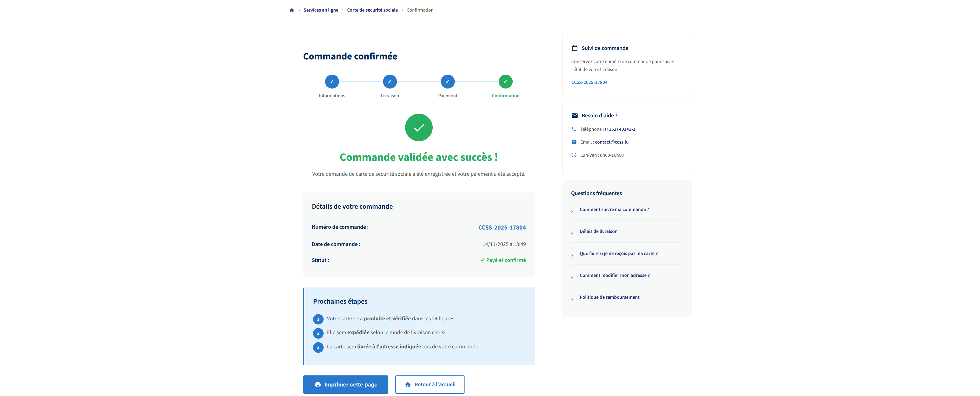The image size is (980, 396).
Task: Click the Informations step circle
Action: (x=332, y=81)
